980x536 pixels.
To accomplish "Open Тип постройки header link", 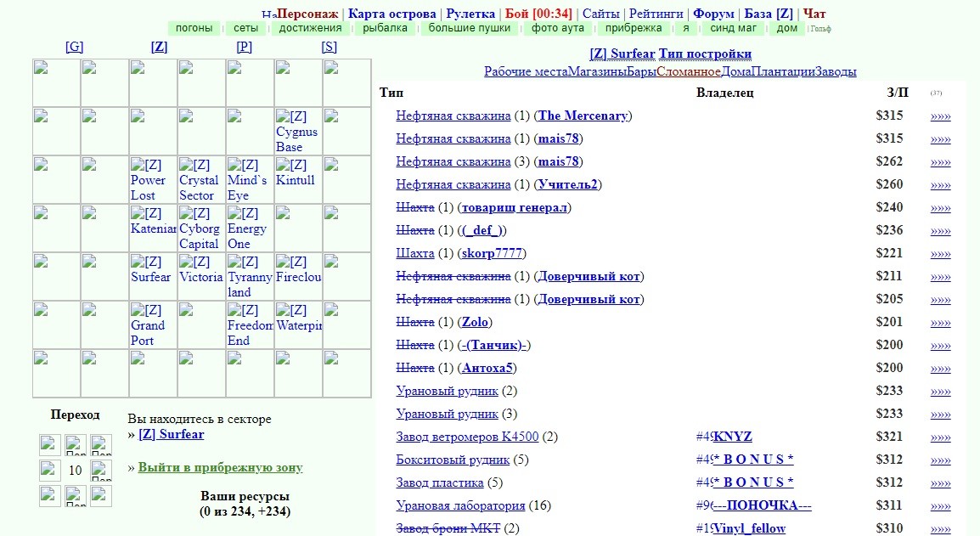I will [705, 54].
